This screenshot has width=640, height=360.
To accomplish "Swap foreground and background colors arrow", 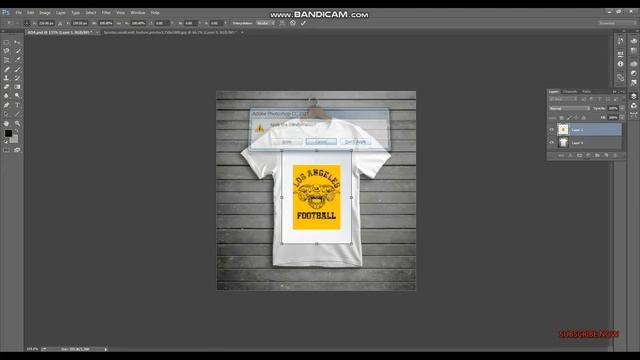I will 16,131.
